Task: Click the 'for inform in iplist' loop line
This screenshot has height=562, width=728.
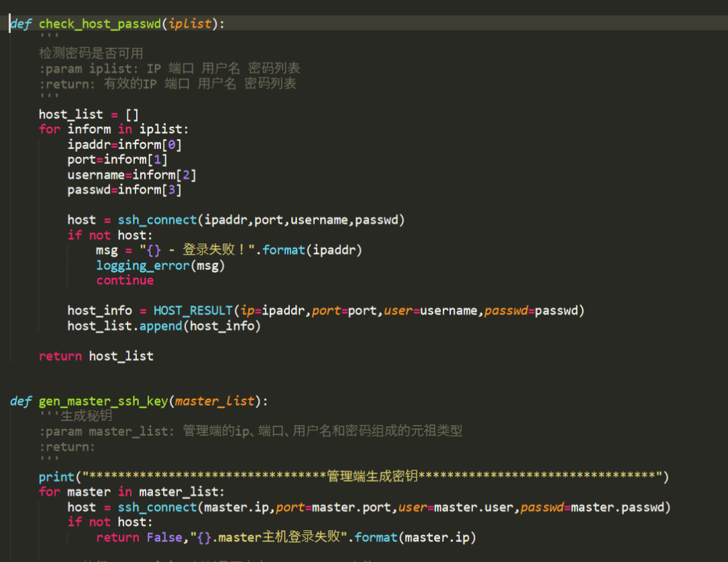Action: (114, 129)
